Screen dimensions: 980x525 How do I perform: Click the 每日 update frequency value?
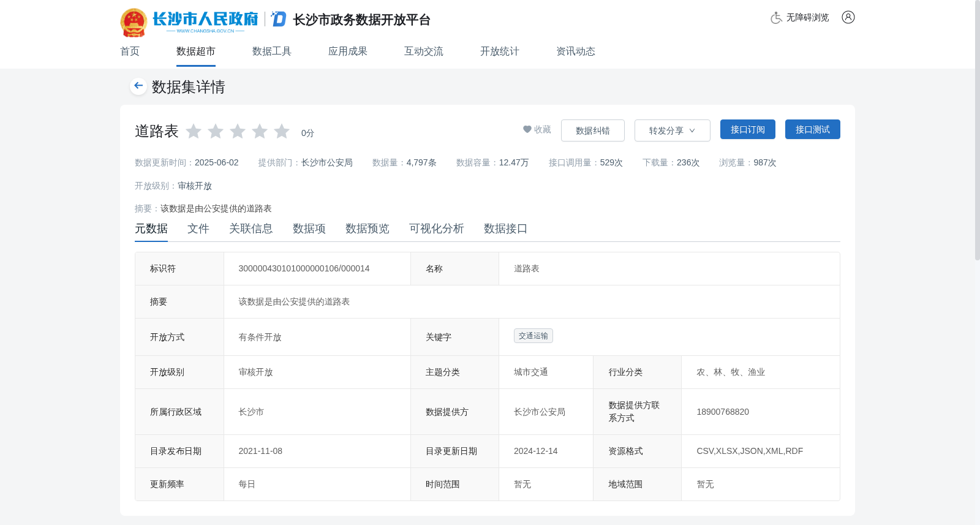click(x=247, y=484)
